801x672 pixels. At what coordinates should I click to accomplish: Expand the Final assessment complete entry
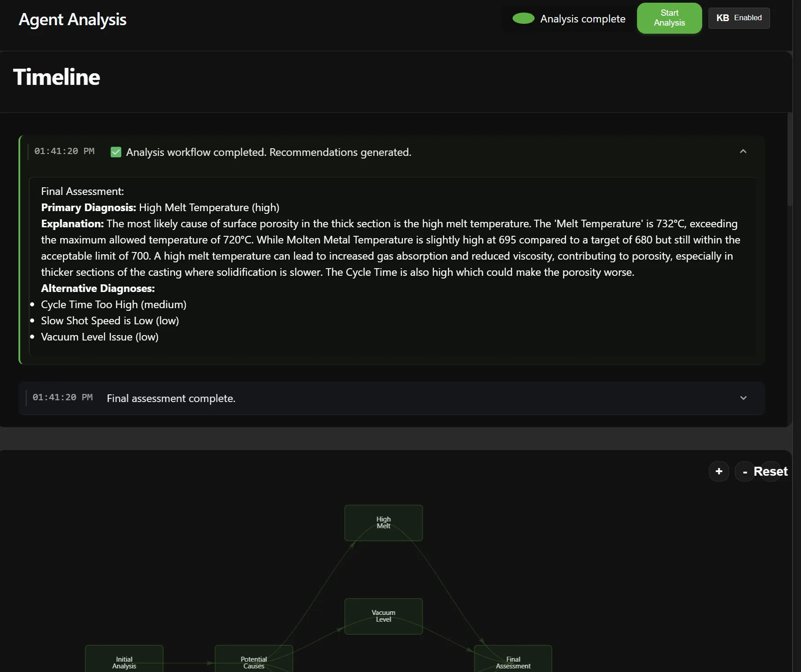pos(744,398)
